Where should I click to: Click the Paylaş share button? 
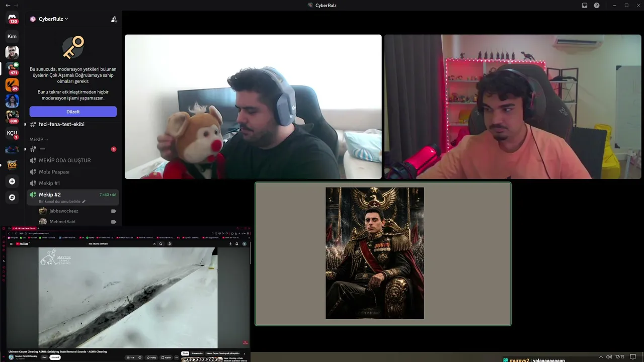coord(151,357)
